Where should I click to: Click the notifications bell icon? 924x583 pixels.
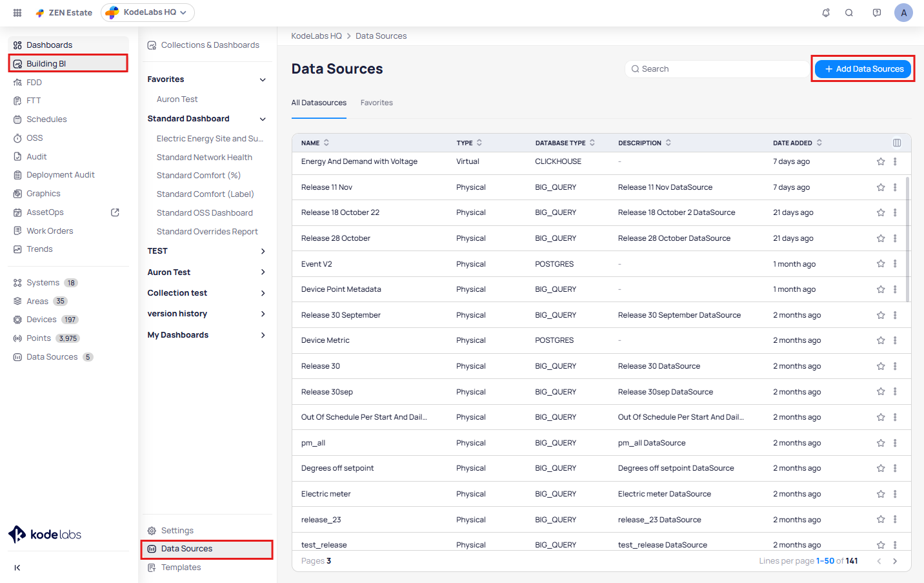826,13
